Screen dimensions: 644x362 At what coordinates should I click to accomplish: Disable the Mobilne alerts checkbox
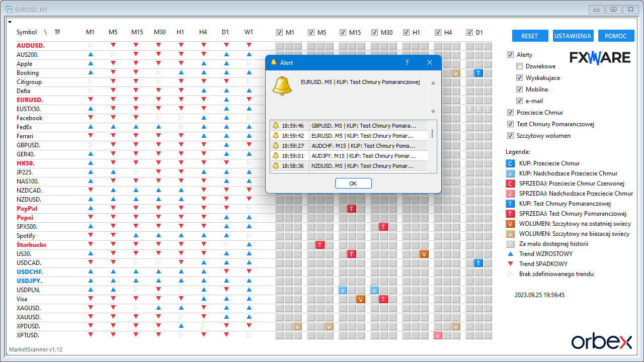click(x=520, y=89)
